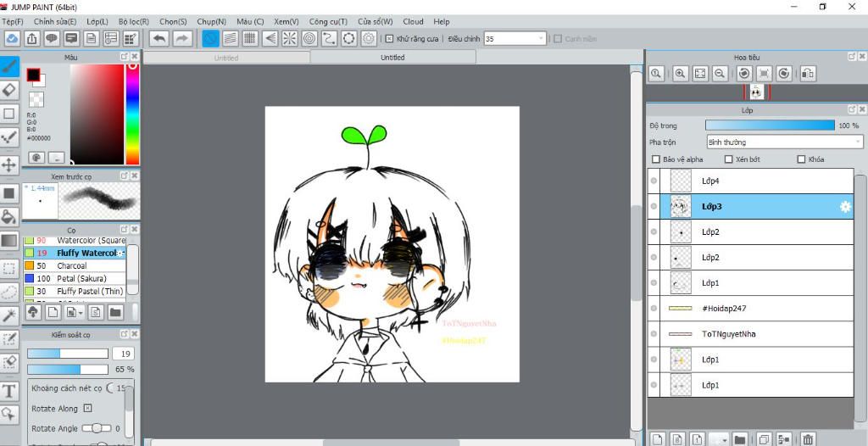Toggle Bảo vệ alpha checkbox

click(656, 159)
